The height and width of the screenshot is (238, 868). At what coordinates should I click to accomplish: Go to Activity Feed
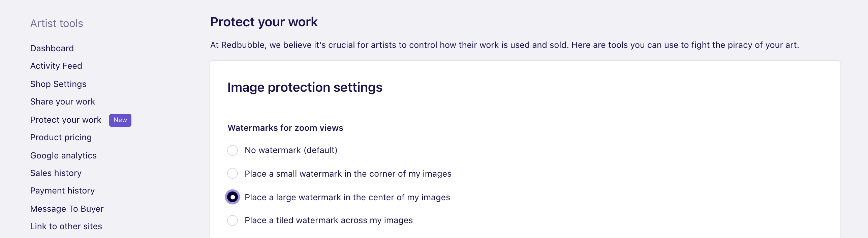56,66
